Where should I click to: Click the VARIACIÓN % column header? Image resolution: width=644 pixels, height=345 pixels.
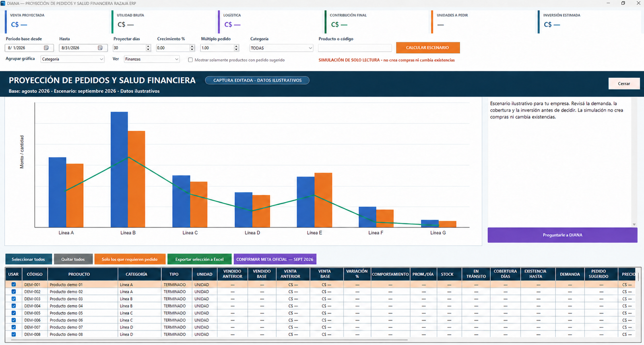click(357, 274)
